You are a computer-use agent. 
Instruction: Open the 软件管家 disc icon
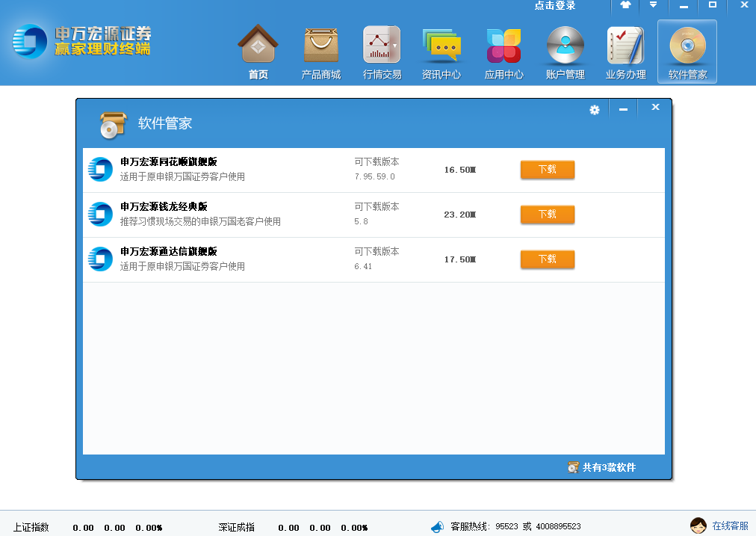(687, 46)
